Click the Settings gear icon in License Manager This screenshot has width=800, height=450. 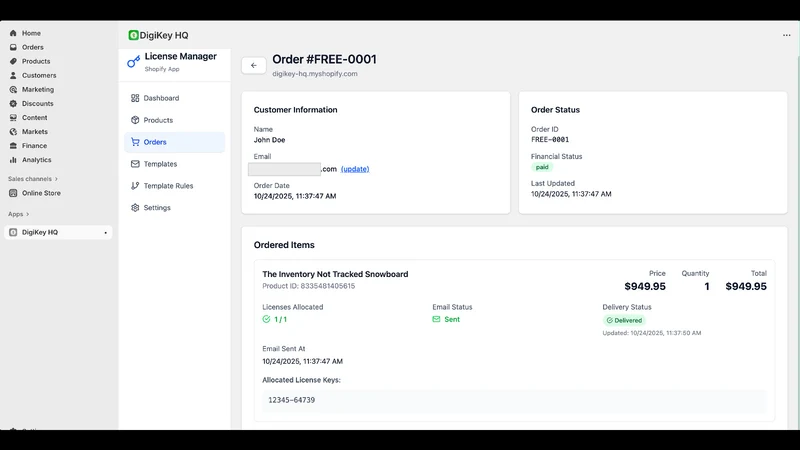pyautogui.click(x=135, y=208)
